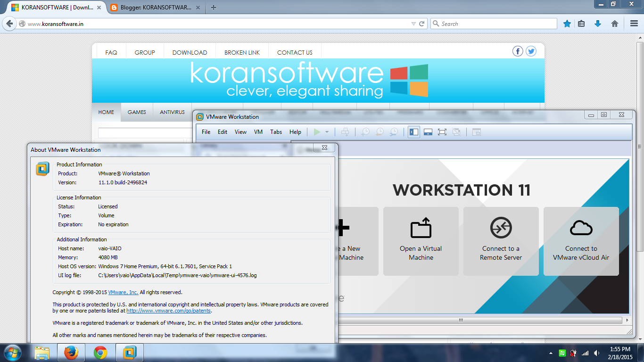Click the Facebook icon on koransoftware page
Image resolution: width=644 pixels, height=362 pixels.
518,51
